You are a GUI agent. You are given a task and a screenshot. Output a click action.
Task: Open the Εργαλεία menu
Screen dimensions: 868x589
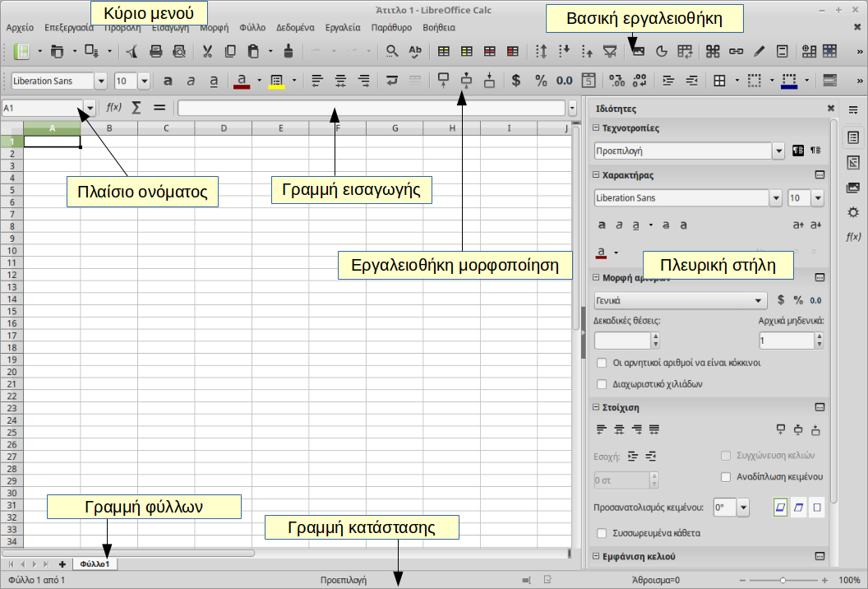pos(343,27)
